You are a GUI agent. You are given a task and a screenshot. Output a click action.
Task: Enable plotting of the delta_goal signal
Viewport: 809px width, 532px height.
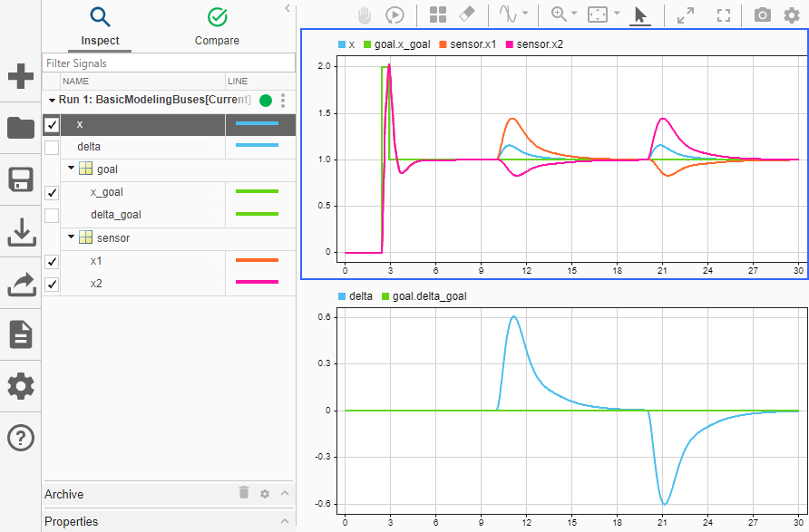coord(52,215)
